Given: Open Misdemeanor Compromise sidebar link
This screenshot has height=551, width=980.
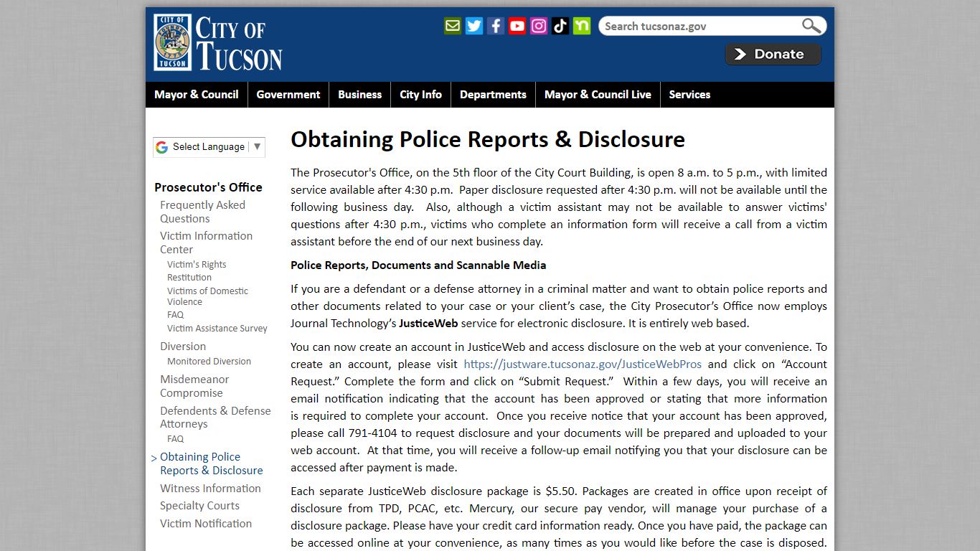Looking at the screenshot, I should [x=194, y=386].
